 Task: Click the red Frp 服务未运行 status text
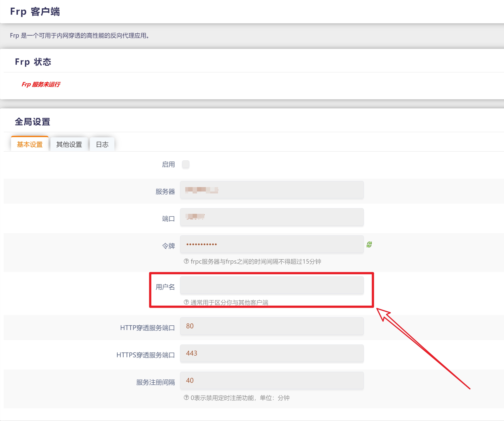(41, 84)
